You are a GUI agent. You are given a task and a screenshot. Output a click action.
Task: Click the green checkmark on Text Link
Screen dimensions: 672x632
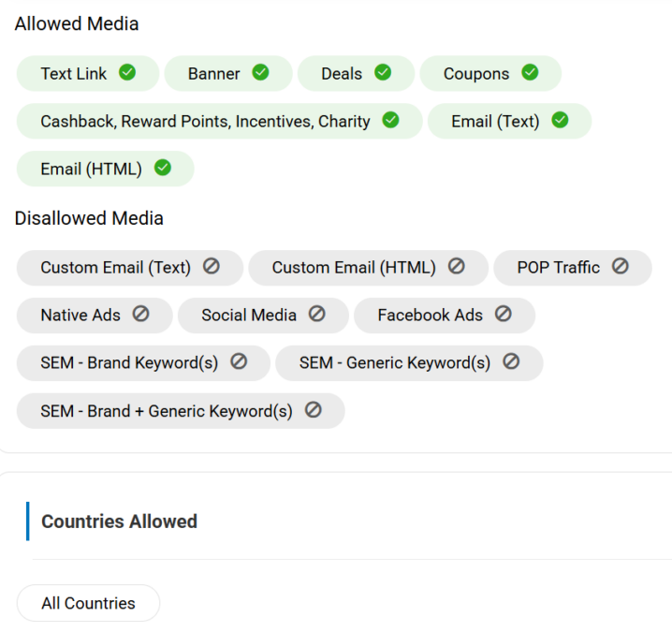(127, 72)
